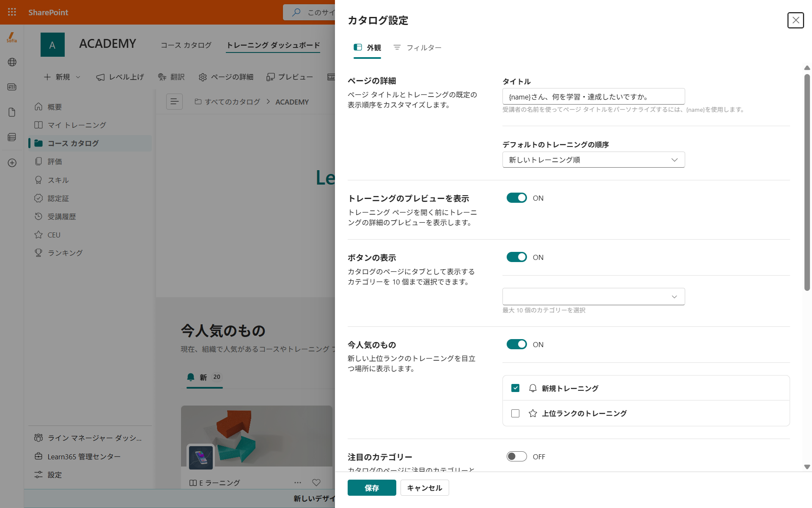
Task: Open the lists icon in left rail
Action: pos(12,137)
